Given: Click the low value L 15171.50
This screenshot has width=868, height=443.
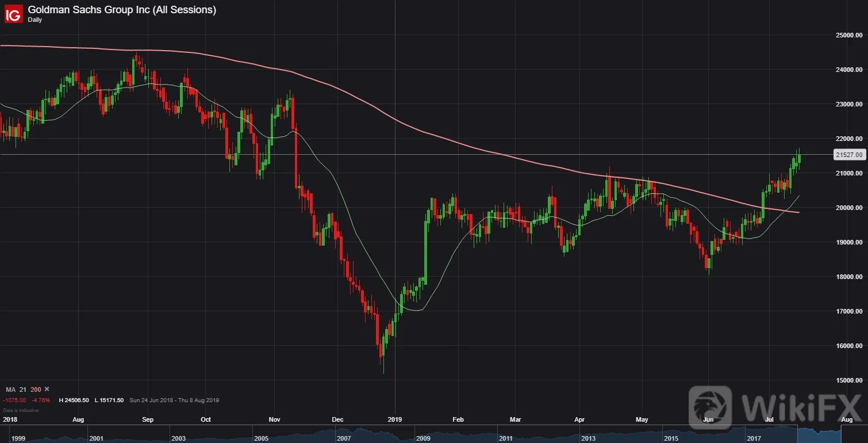Looking at the screenshot, I should (108, 400).
